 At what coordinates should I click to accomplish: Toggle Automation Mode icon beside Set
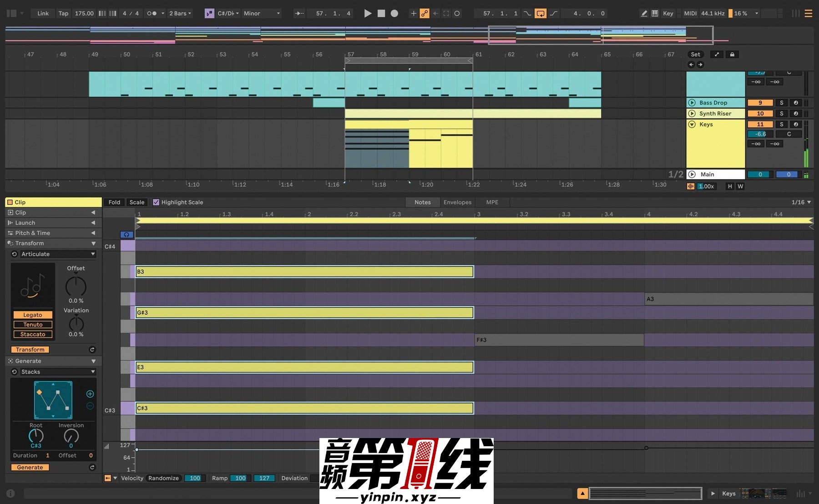717,54
